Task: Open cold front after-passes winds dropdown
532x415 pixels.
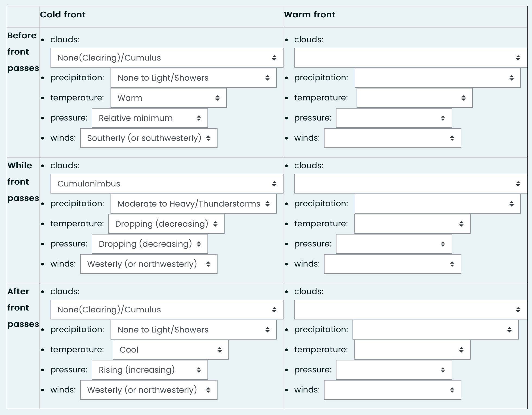Action: click(149, 390)
